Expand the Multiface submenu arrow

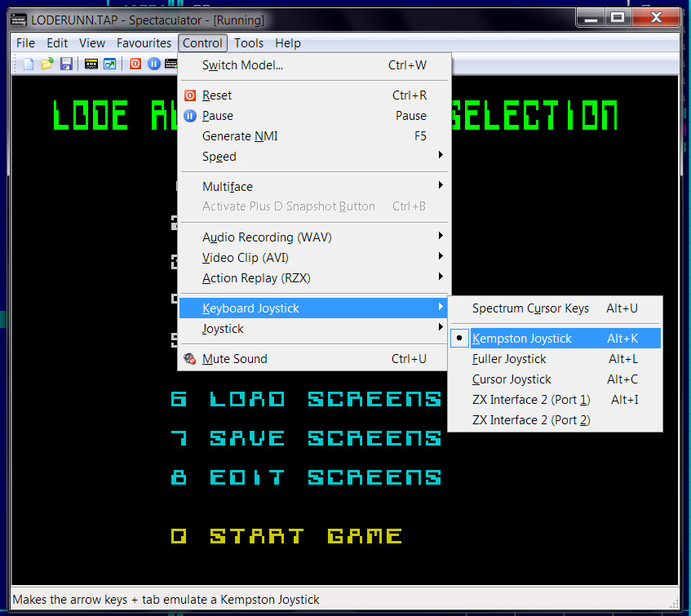441,185
